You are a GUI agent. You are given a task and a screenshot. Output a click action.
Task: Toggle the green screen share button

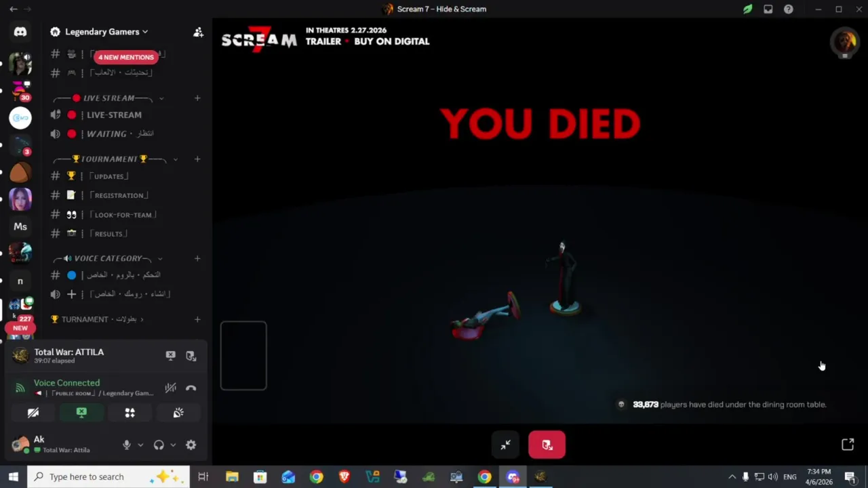click(81, 413)
